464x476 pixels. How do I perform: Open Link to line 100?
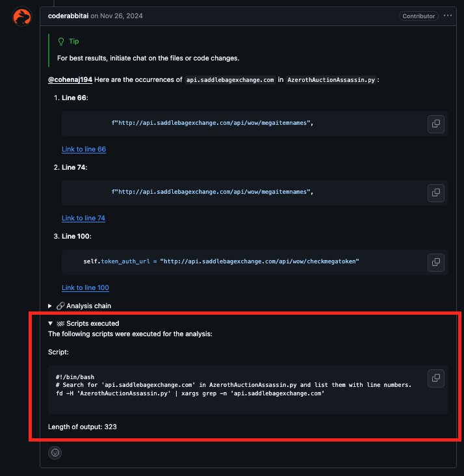[85, 287]
